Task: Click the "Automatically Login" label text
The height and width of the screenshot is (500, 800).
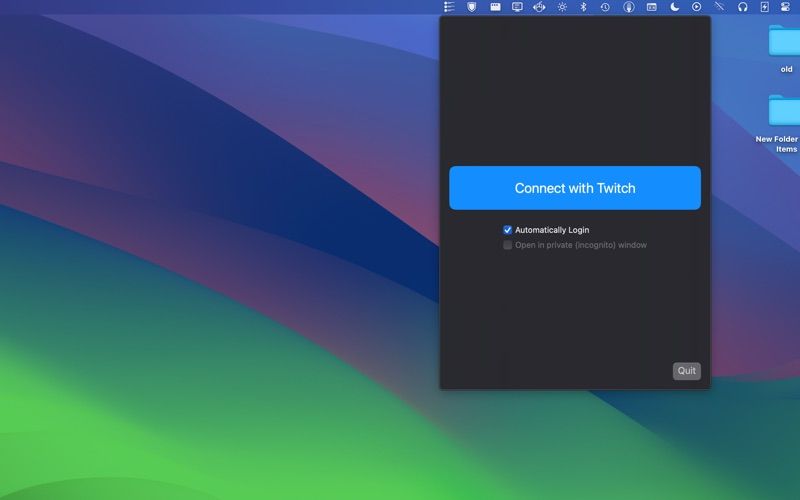Action: (552, 230)
